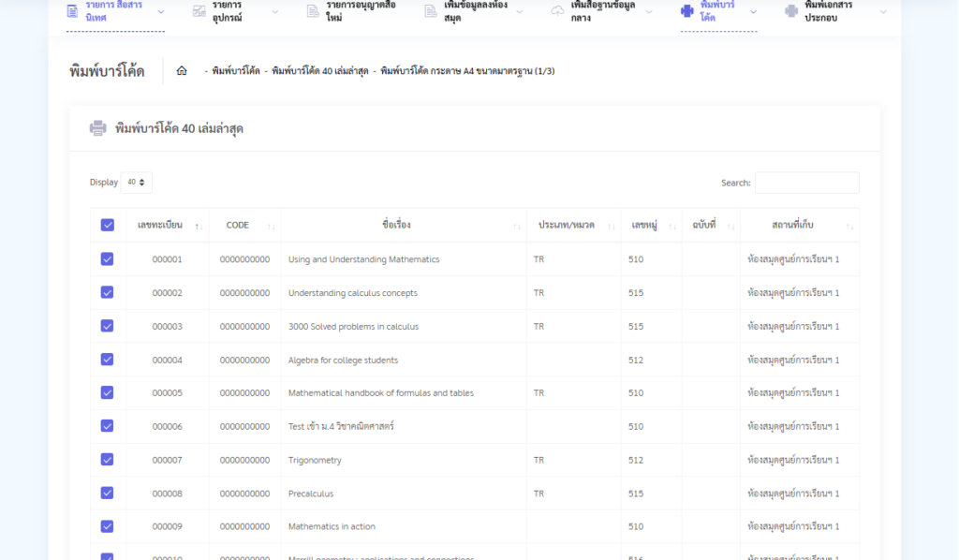Click the พิมพ์เอกสารประกอบ menu icon
The width and height of the screenshot is (959, 560).
pyautogui.click(x=791, y=11)
